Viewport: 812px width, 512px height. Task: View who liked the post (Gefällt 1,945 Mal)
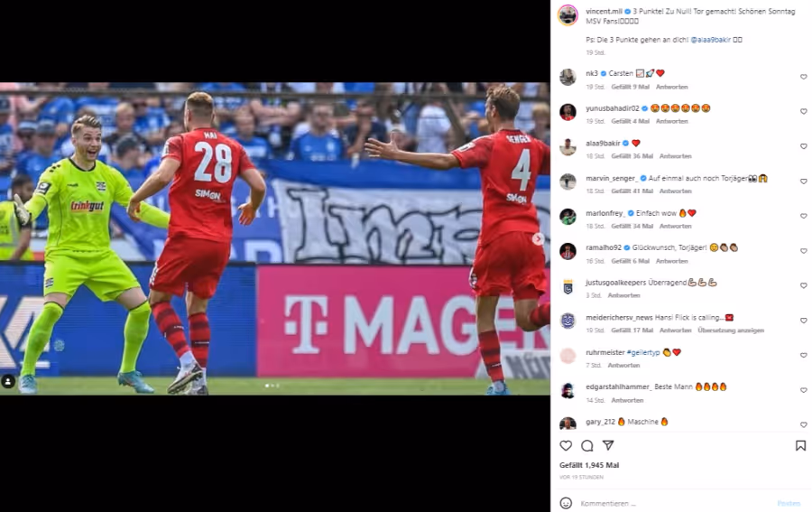[589, 465]
